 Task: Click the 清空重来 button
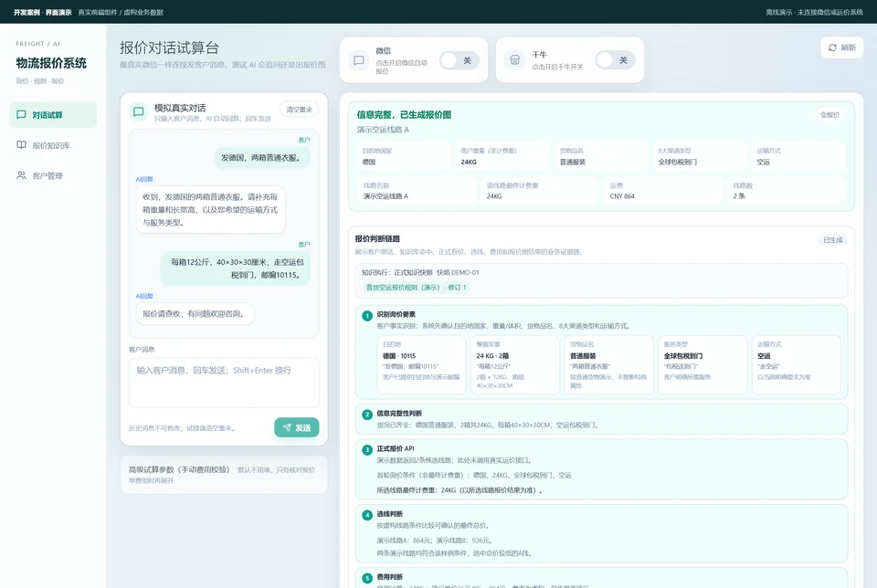[x=300, y=110]
